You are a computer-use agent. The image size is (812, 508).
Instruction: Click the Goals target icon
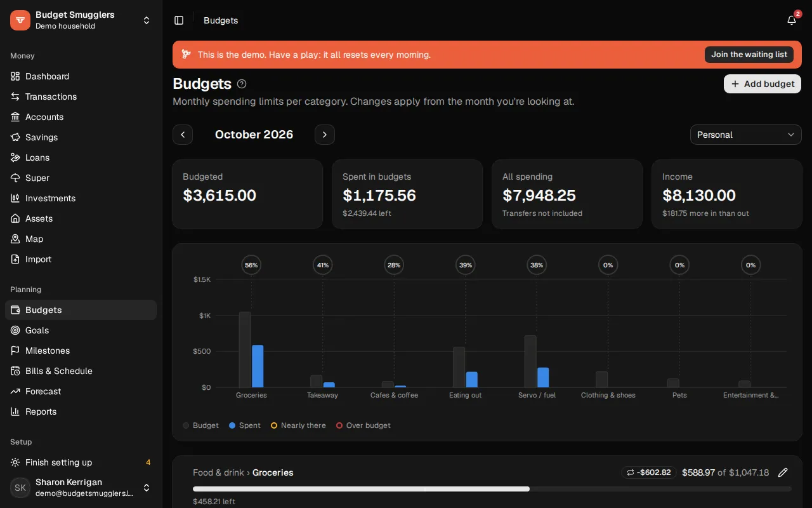click(15, 330)
